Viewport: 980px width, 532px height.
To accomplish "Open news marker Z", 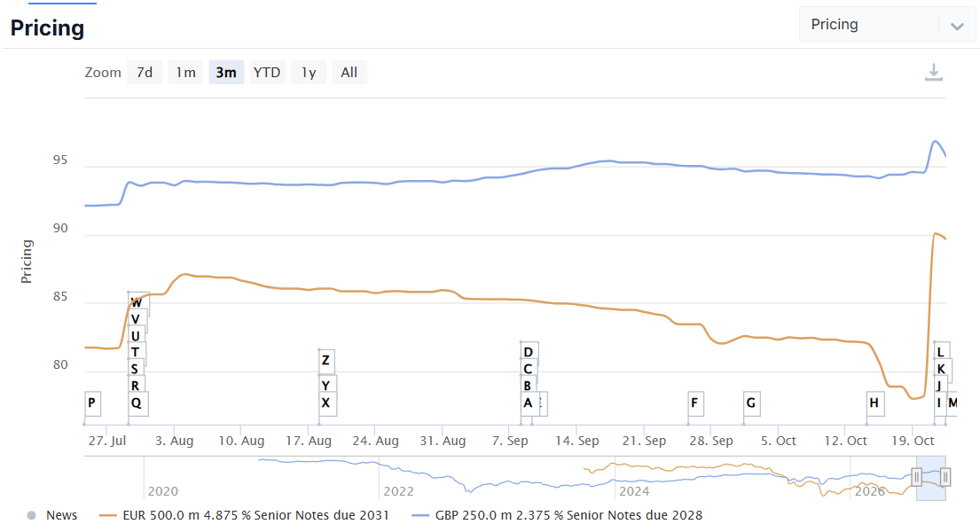I will coord(325,361).
